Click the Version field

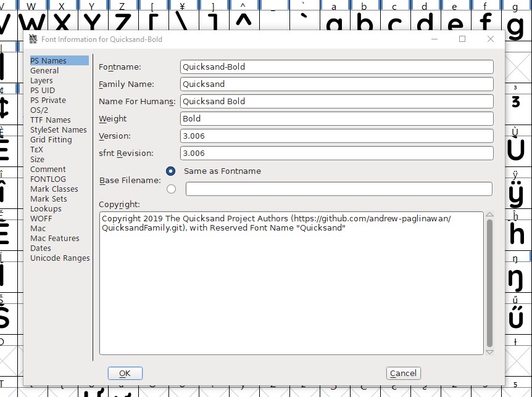click(x=336, y=136)
